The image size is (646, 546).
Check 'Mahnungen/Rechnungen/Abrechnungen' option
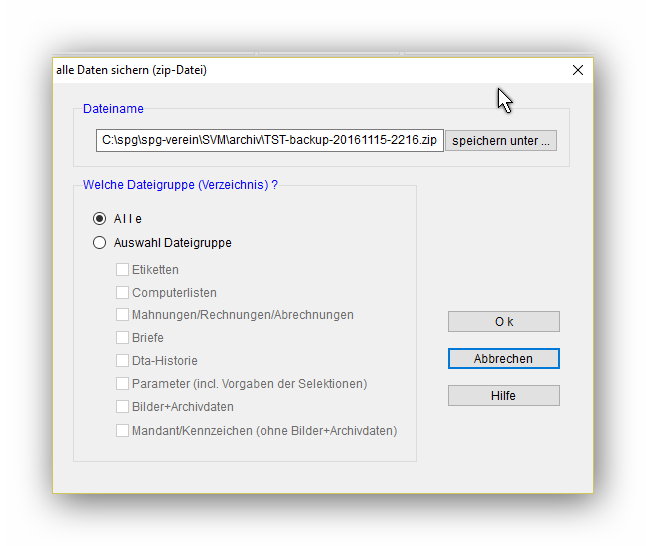pyautogui.click(x=122, y=315)
